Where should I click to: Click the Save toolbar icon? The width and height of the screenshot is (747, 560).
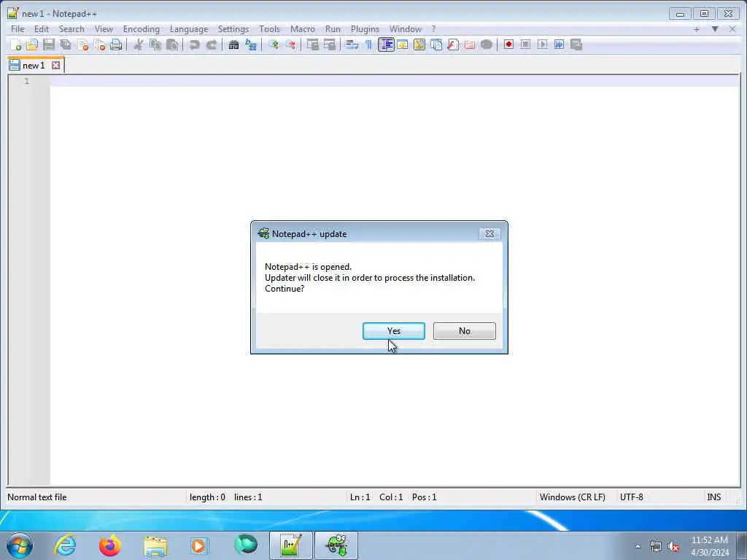tap(49, 44)
